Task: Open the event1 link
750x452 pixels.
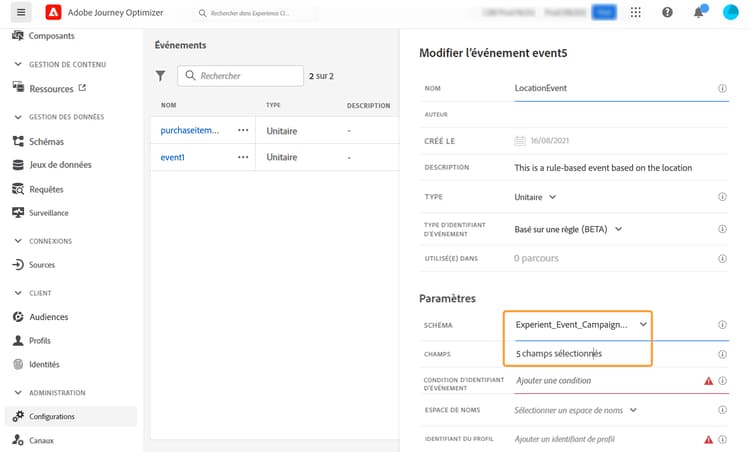Action: click(x=172, y=157)
